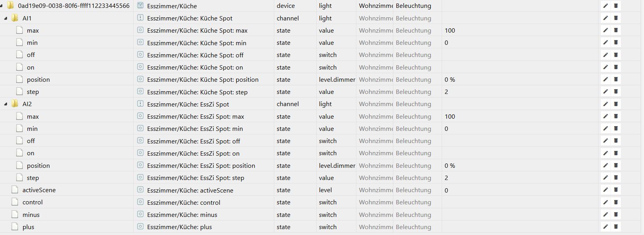
Task: Delete the EssZi Spot: step row
Action: click(x=616, y=178)
